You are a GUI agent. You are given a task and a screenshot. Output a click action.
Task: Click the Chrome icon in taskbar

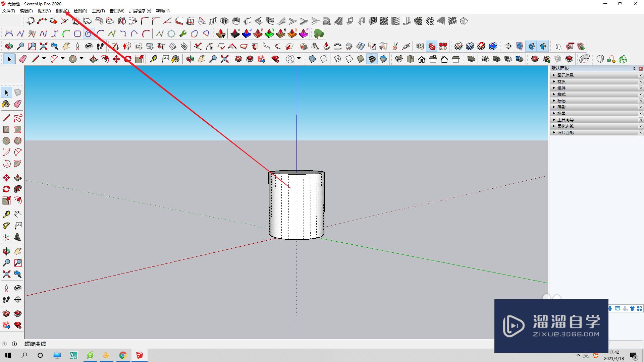pos(123,355)
